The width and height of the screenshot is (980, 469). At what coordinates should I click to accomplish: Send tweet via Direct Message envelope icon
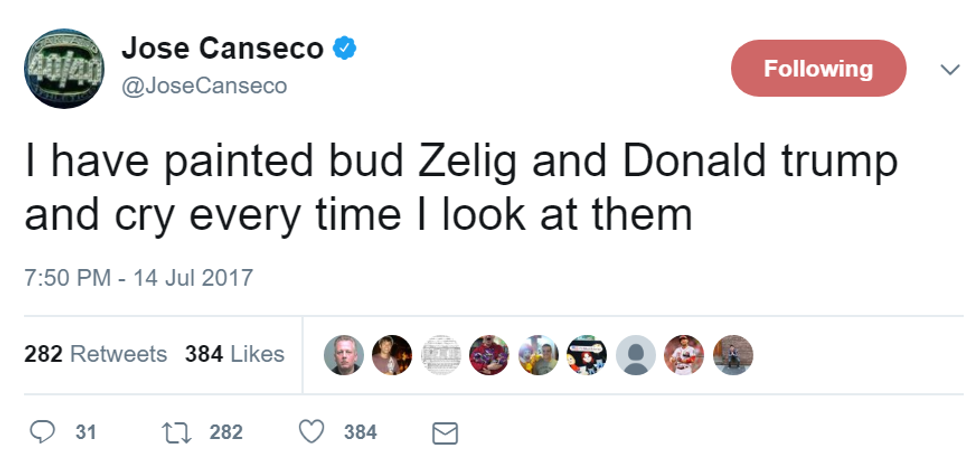point(443,433)
